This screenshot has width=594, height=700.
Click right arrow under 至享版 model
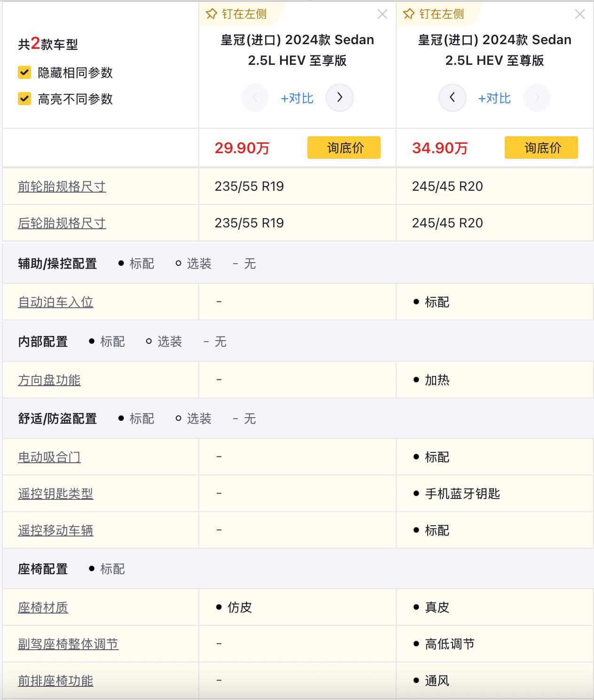coord(340,98)
